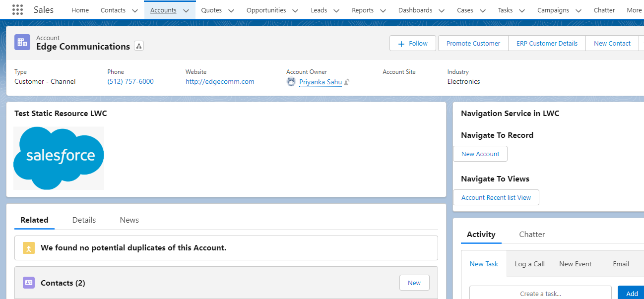This screenshot has height=299, width=644.
Task: Click the Sales app name
Action: (x=44, y=10)
